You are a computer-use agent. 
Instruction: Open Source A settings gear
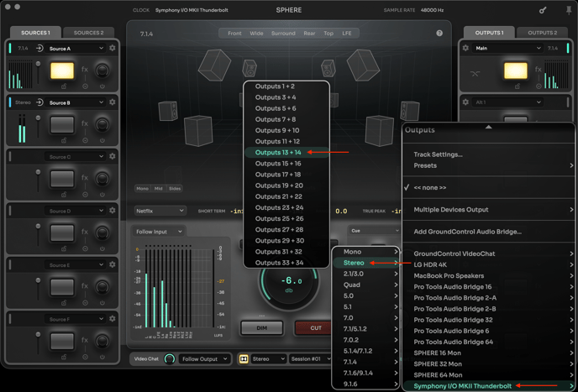(113, 49)
